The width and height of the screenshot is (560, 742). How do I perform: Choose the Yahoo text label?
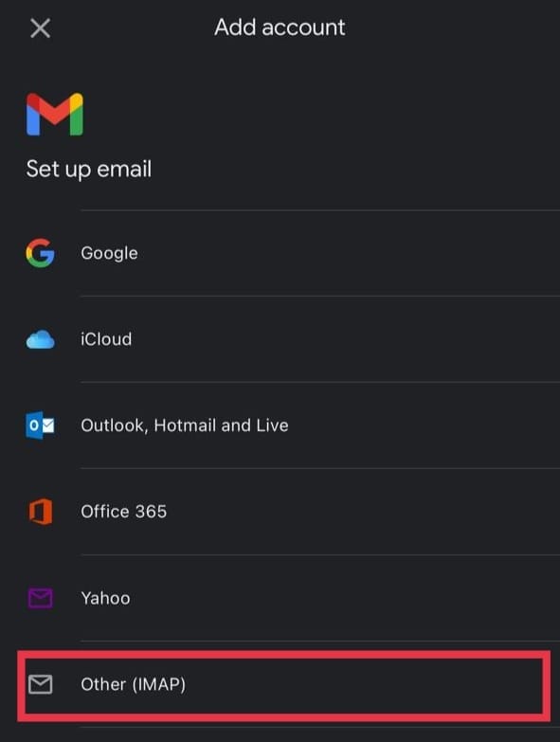(x=105, y=598)
